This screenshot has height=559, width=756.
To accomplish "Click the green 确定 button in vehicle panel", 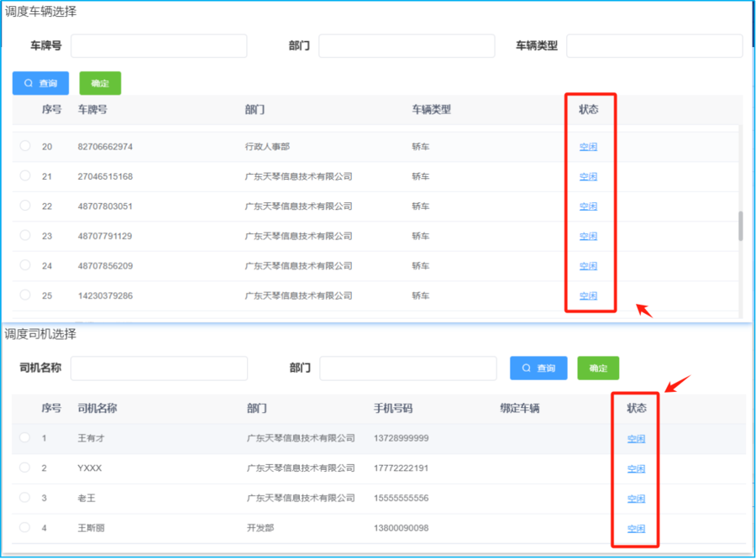I will (100, 83).
